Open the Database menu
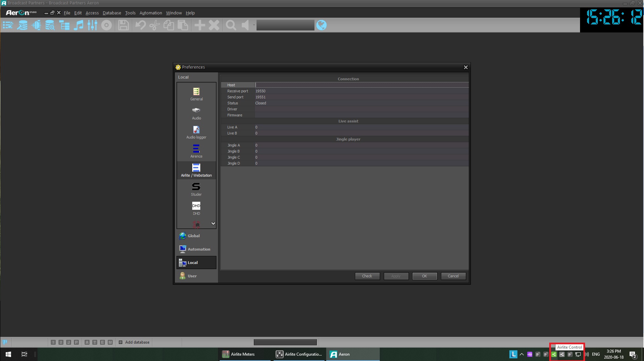Viewport: 644px width, 361px height. [112, 13]
